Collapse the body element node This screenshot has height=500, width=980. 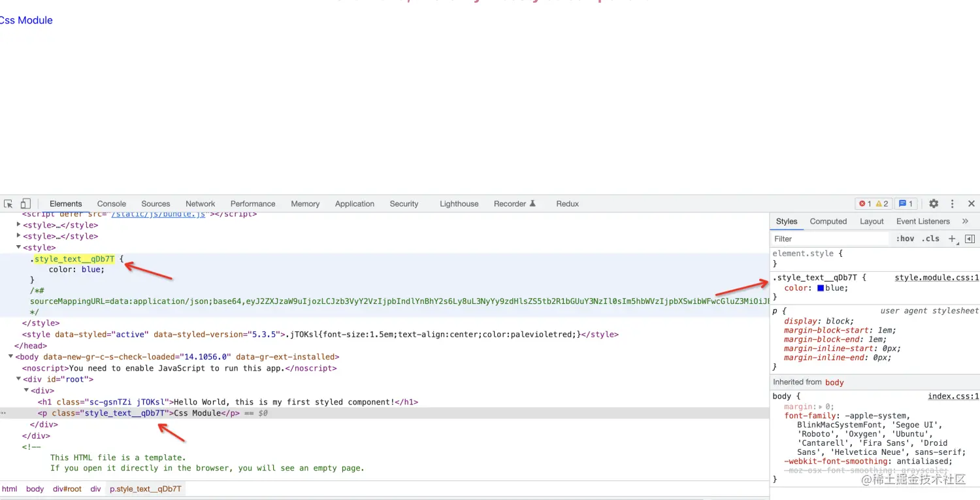(x=10, y=357)
